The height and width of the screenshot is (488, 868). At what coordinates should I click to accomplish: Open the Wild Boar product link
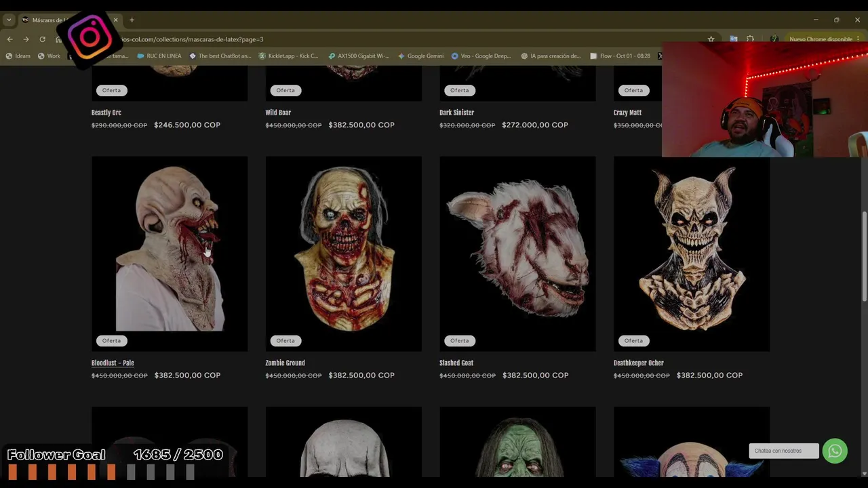[x=278, y=113]
